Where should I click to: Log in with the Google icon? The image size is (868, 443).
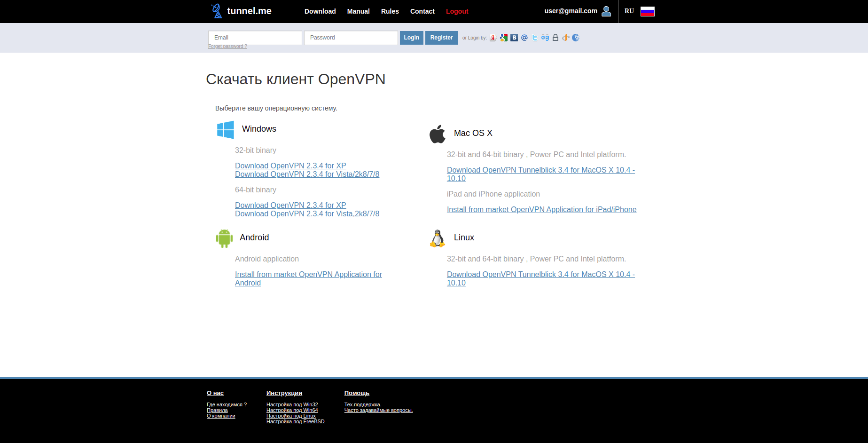(504, 38)
